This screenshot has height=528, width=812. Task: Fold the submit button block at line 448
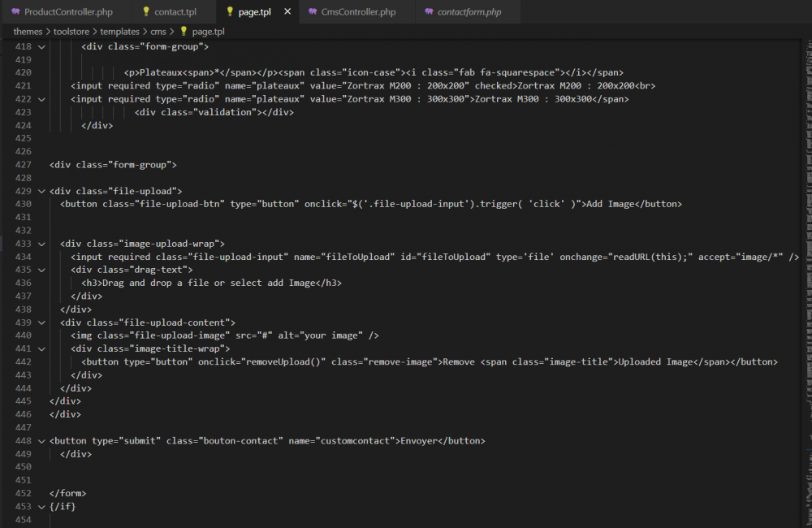coord(41,441)
